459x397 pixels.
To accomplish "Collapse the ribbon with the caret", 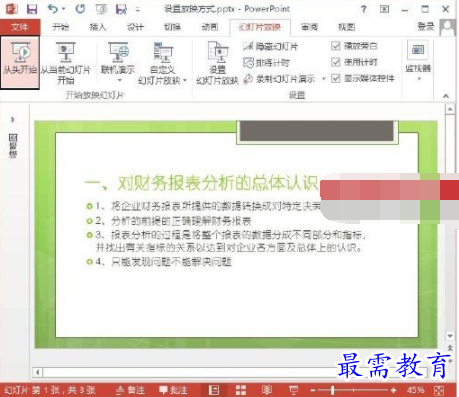I will click(x=446, y=96).
